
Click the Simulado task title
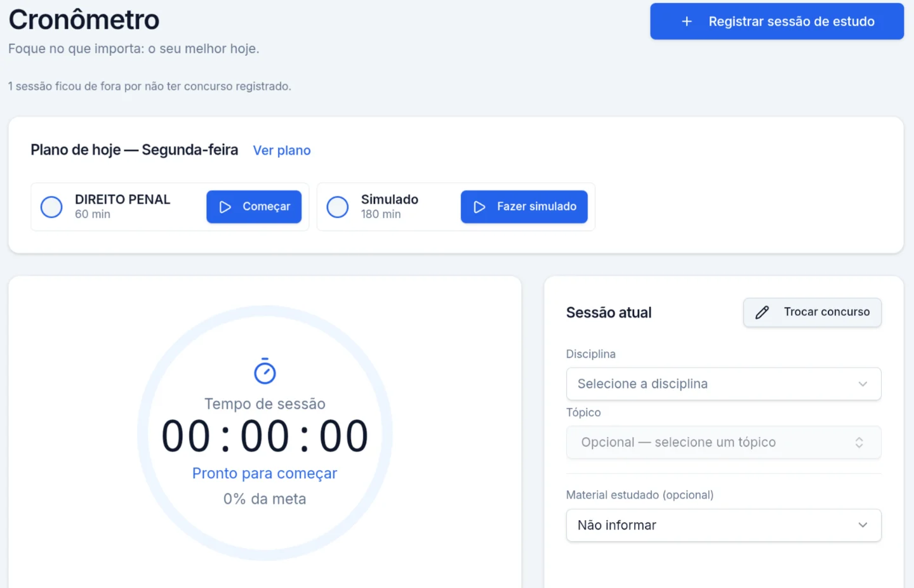click(x=390, y=199)
